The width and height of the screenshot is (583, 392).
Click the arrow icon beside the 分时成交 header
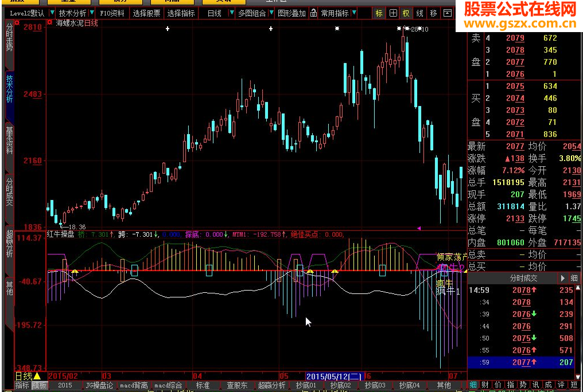click(x=563, y=278)
